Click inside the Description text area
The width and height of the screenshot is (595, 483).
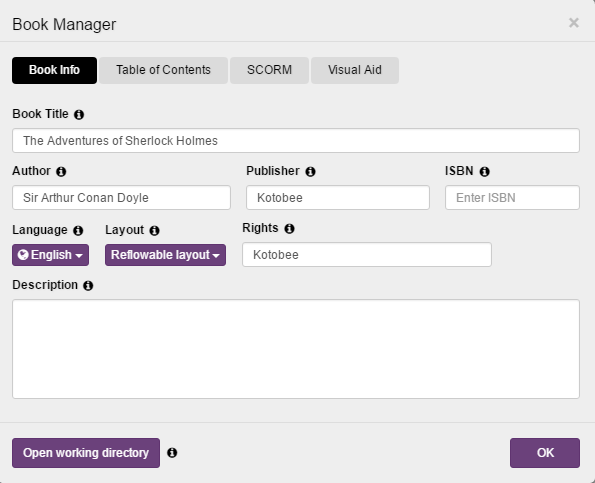coord(296,349)
